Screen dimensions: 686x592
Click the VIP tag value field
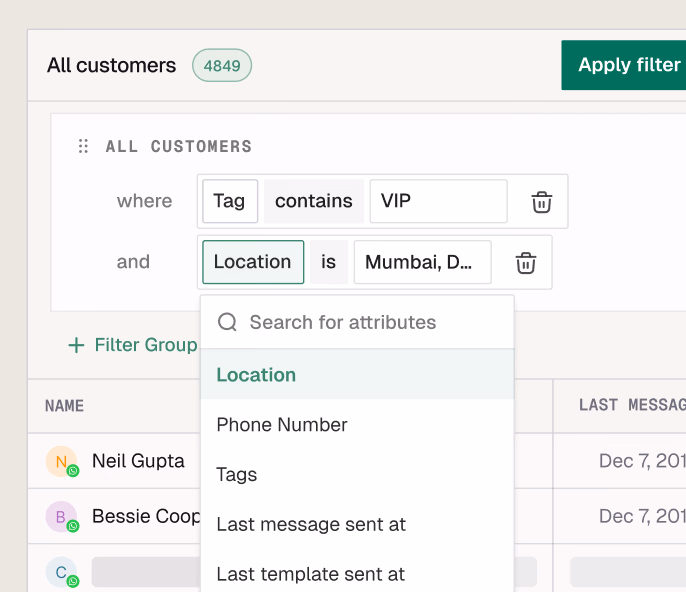[438, 201]
